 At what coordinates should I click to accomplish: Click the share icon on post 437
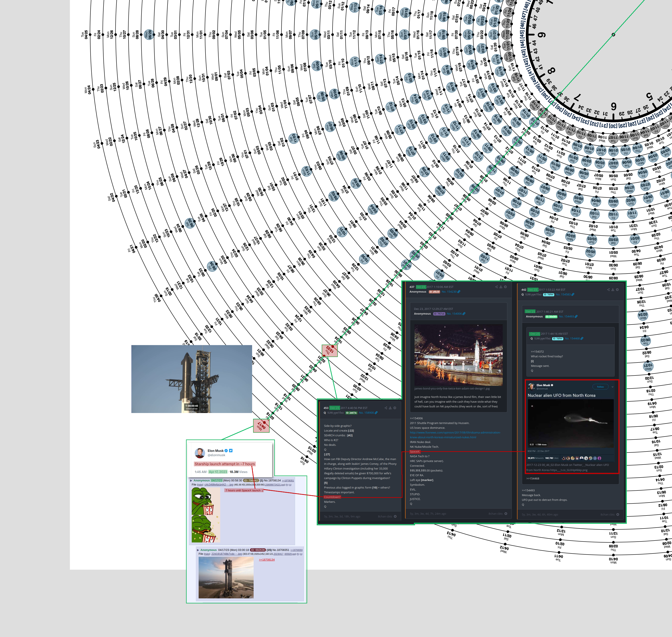point(496,287)
